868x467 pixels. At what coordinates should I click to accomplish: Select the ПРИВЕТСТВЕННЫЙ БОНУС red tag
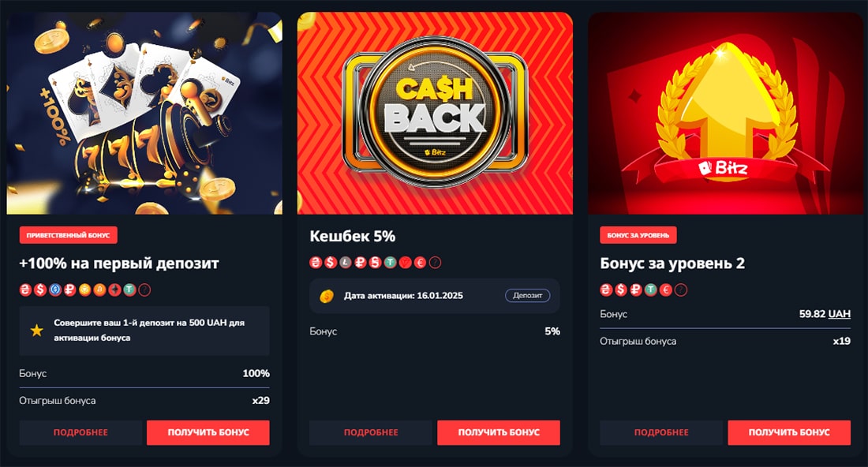(x=68, y=235)
